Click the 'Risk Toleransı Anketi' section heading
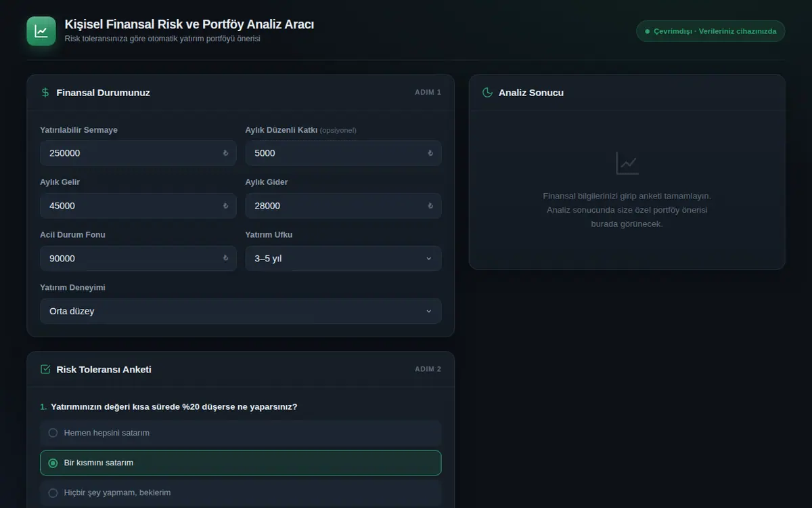This screenshot has width=812, height=508. [104, 370]
